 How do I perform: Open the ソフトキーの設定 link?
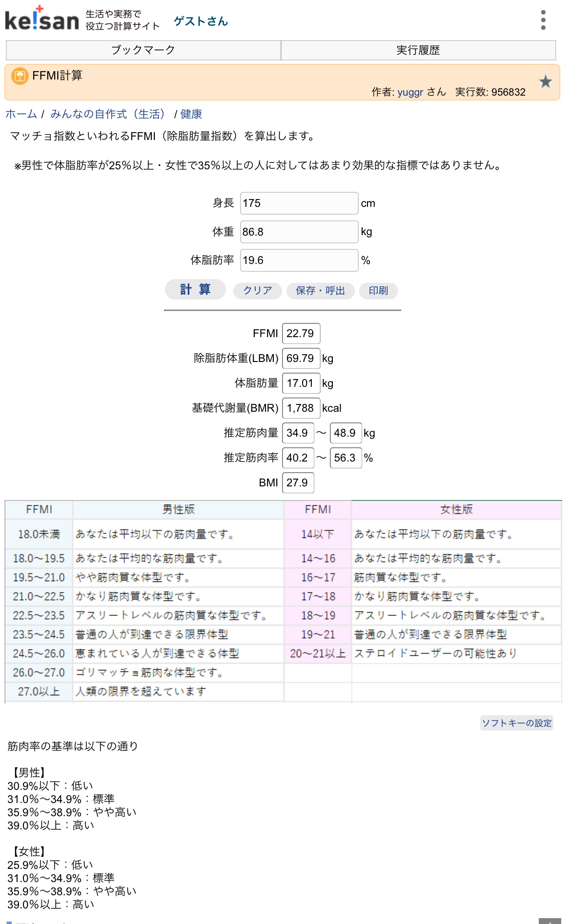[516, 723]
